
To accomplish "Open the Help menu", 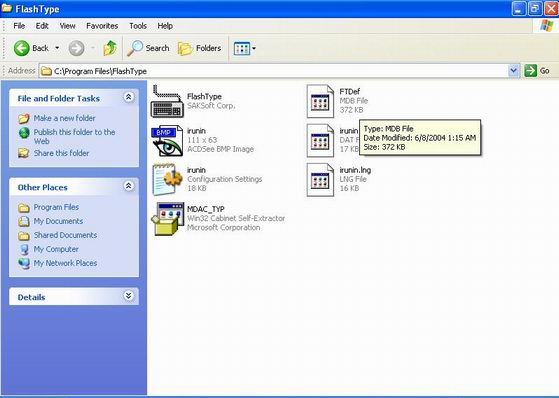I will coord(165,26).
